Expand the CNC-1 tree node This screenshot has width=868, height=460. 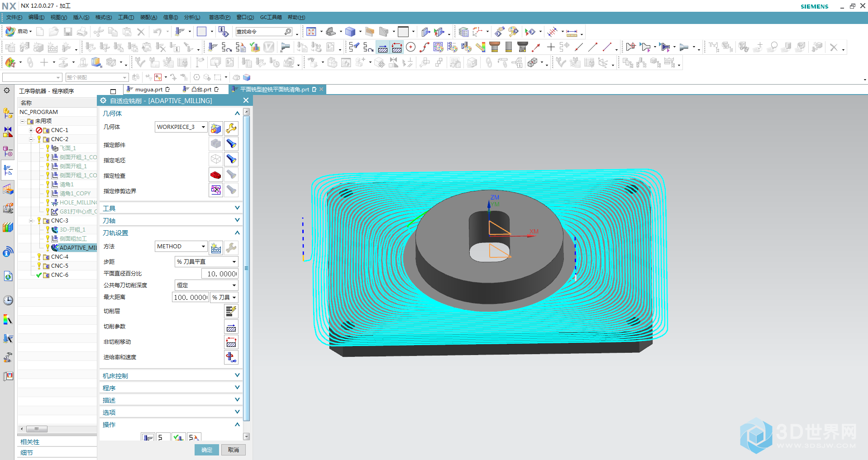(x=31, y=130)
